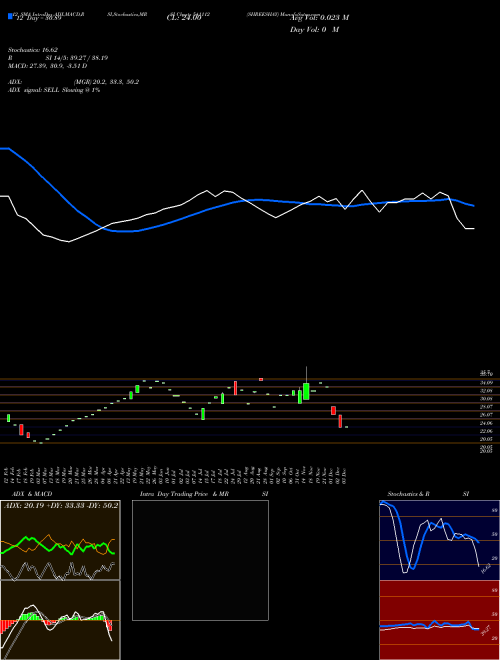Click the Avg Vol: 0.023 M label
500x660 pixels.
pos(319,18)
